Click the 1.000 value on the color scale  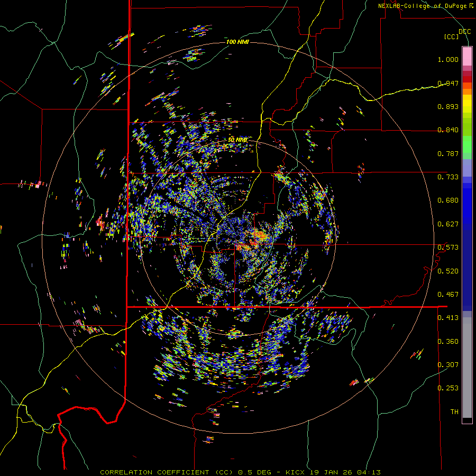click(x=448, y=59)
